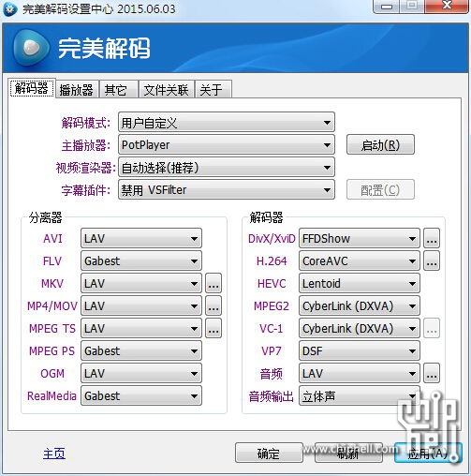The width and height of the screenshot is (471, 476).
Task: Click the 完美解码 blue logo in the banner
Action: [x=31, y=48]
